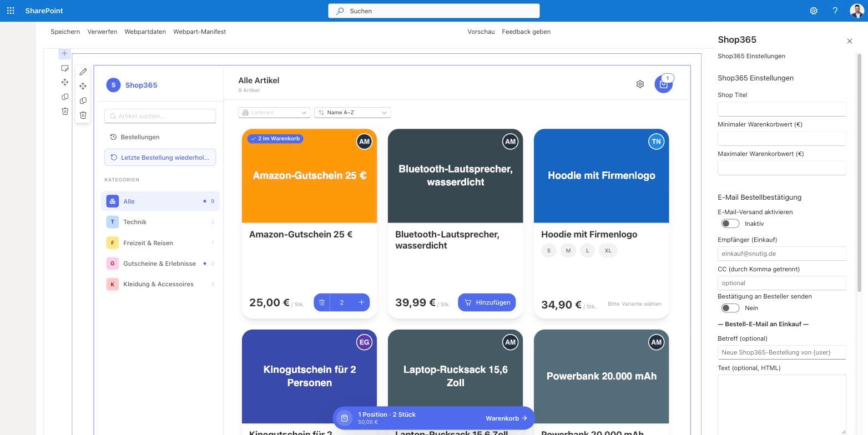Select size S for the Hoodie
Screen dimensions: 868x435
click(549, 251)
